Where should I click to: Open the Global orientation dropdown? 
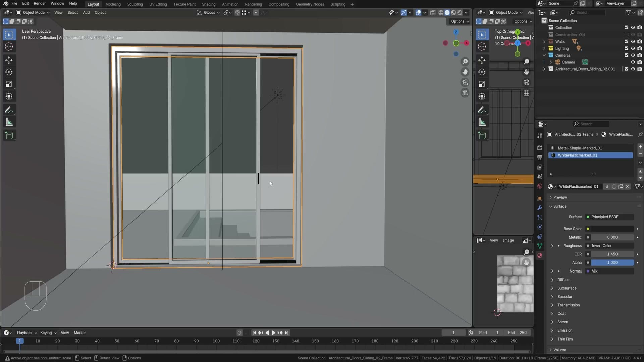tap(208, 13)
